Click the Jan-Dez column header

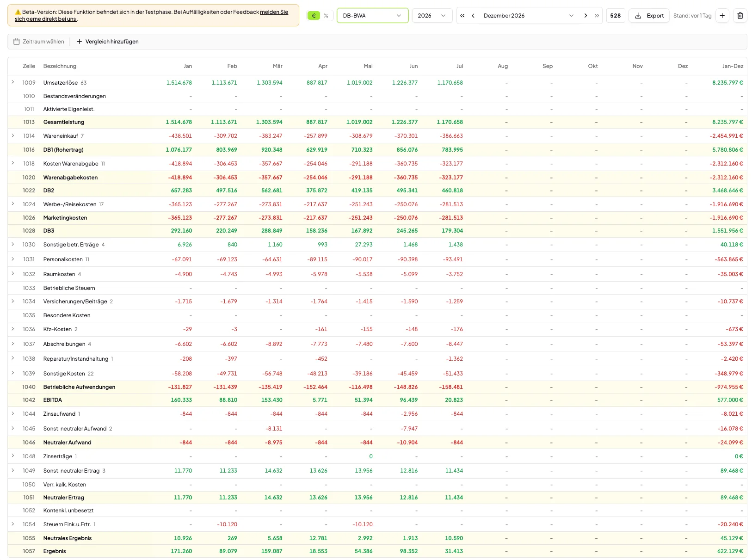click(x=733, y=66)
